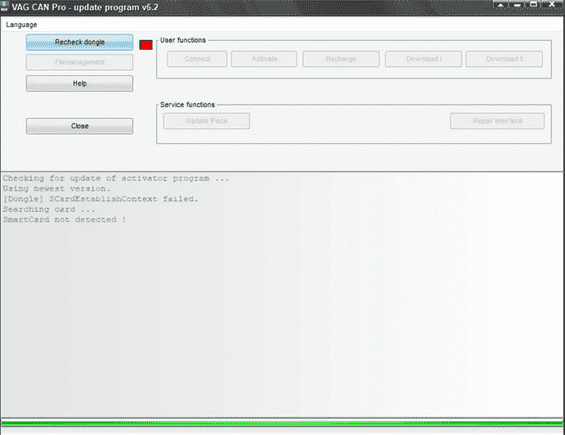Click the up-arrow button in the title bar

click(x=501, y=5)
